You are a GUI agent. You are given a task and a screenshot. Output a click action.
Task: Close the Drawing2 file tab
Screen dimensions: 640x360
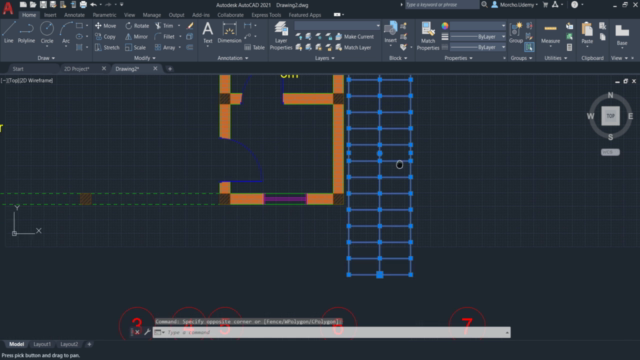tap(155, 69)
